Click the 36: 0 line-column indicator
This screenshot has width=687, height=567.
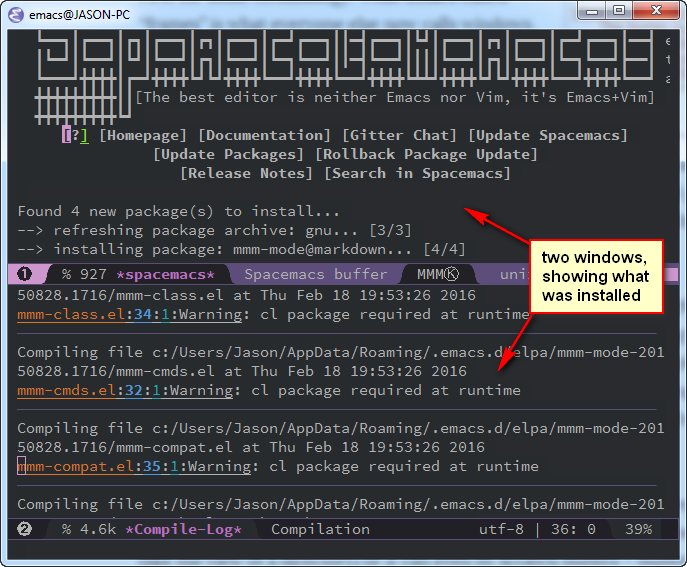click(573, 529)
